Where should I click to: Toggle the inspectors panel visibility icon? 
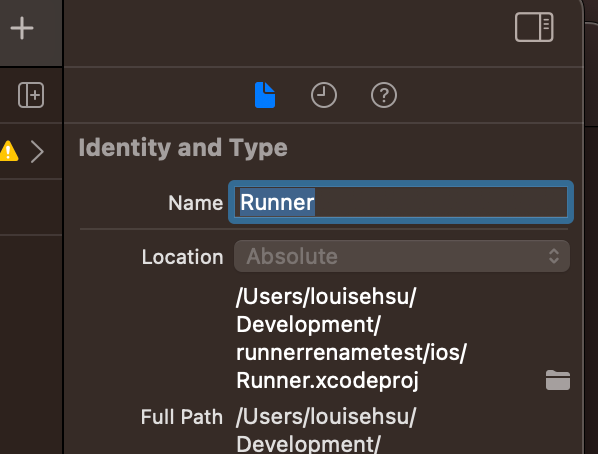coord(534,27)
